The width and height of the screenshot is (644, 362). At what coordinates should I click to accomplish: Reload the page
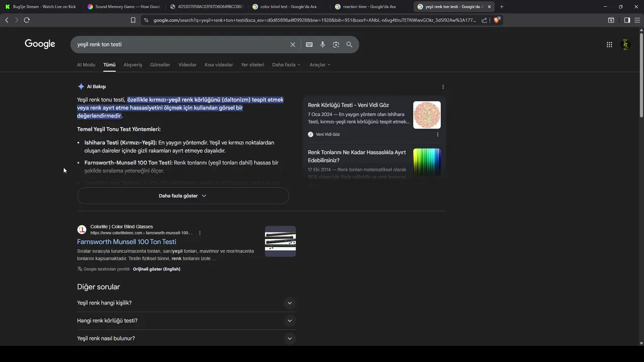[x=27, y=20]
